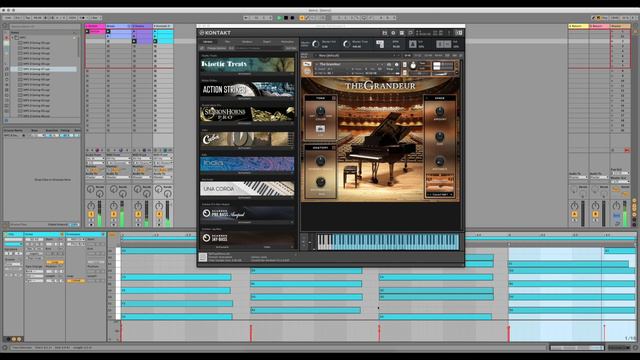Open The Grandeur snapshot camera icon
The width and height of the screenshot is (640, 360).
(389, 64)
